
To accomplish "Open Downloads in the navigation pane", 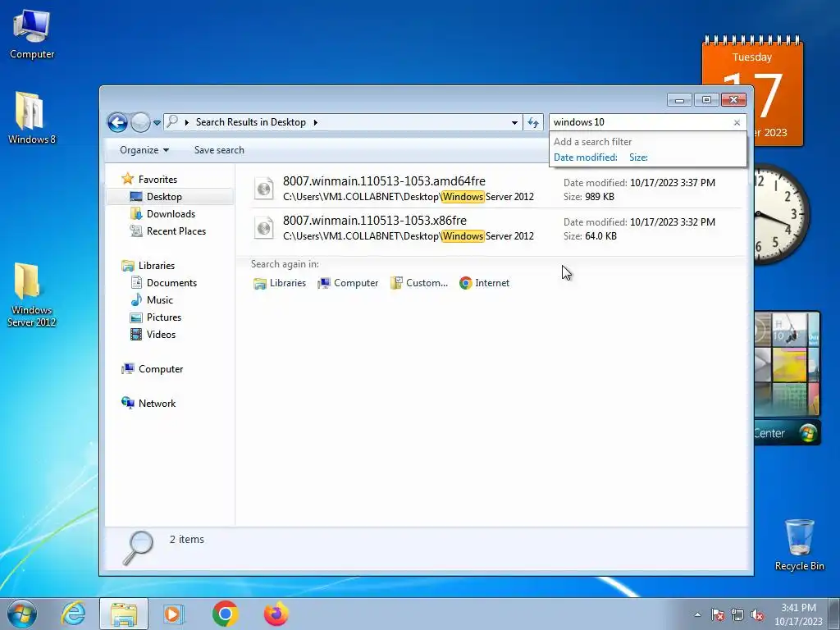I will [x=171, y=214].
